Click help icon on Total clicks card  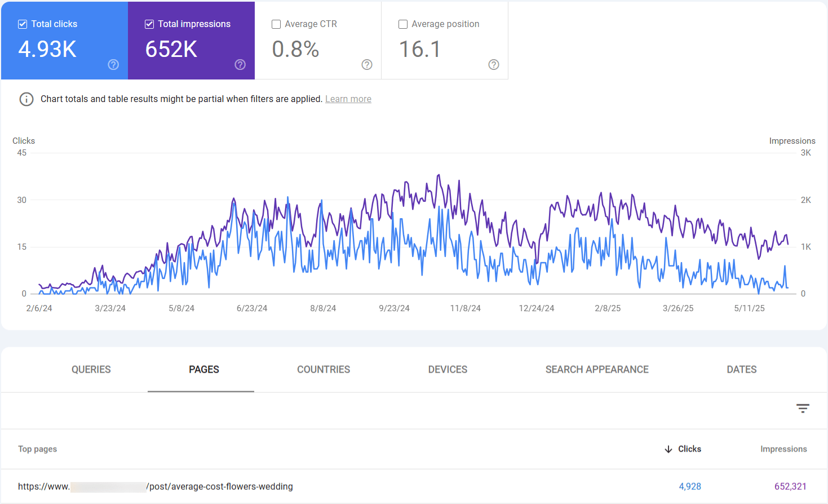[113, 65]
